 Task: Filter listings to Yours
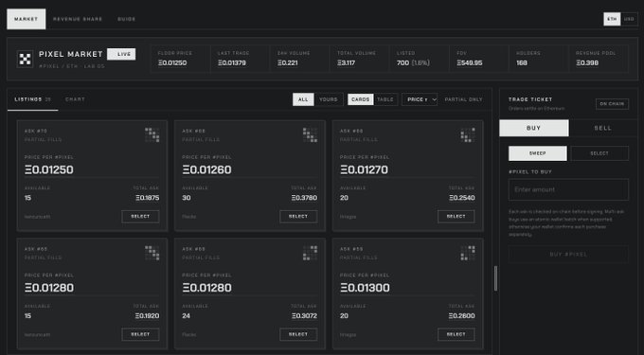329,99
